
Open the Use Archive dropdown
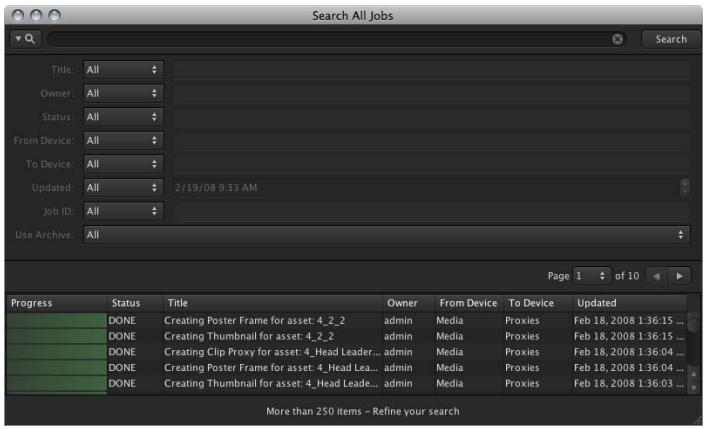click(x=387, y=234)
